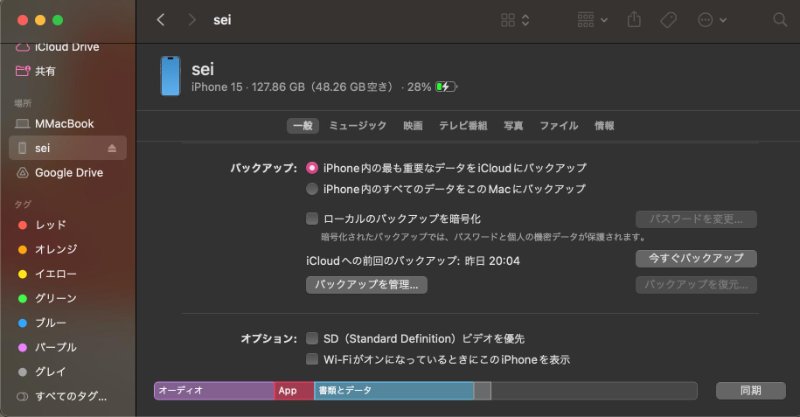800x417 pixels.
Task: Open Finder search magnifier
Action: [x=780, y=20]
